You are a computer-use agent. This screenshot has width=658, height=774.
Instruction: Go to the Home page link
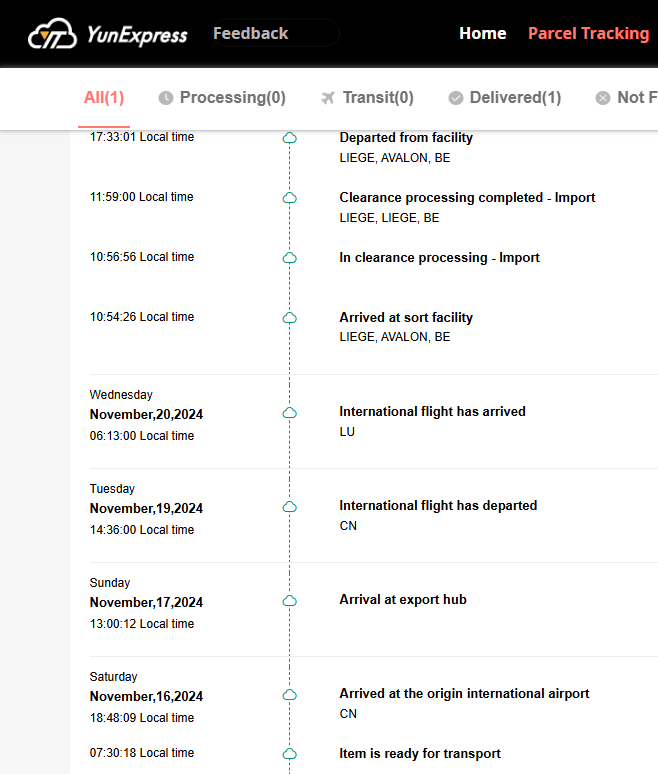(x=482, y=34)
